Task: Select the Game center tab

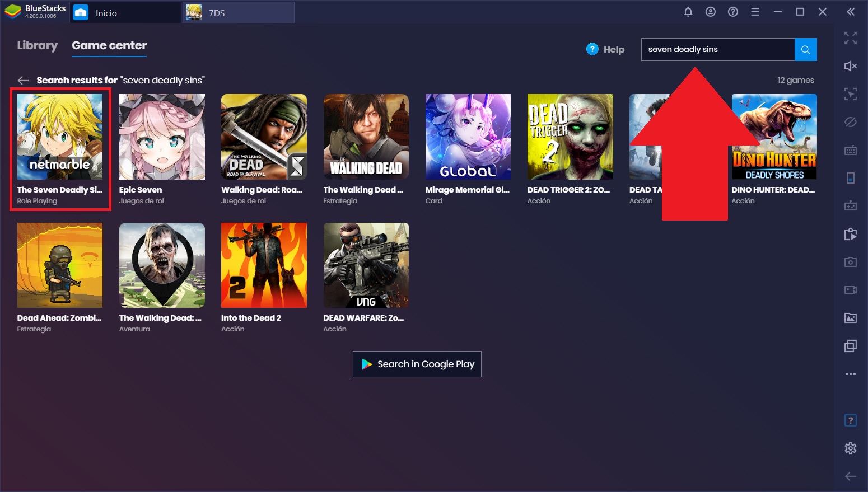Action: coord(109,45)
